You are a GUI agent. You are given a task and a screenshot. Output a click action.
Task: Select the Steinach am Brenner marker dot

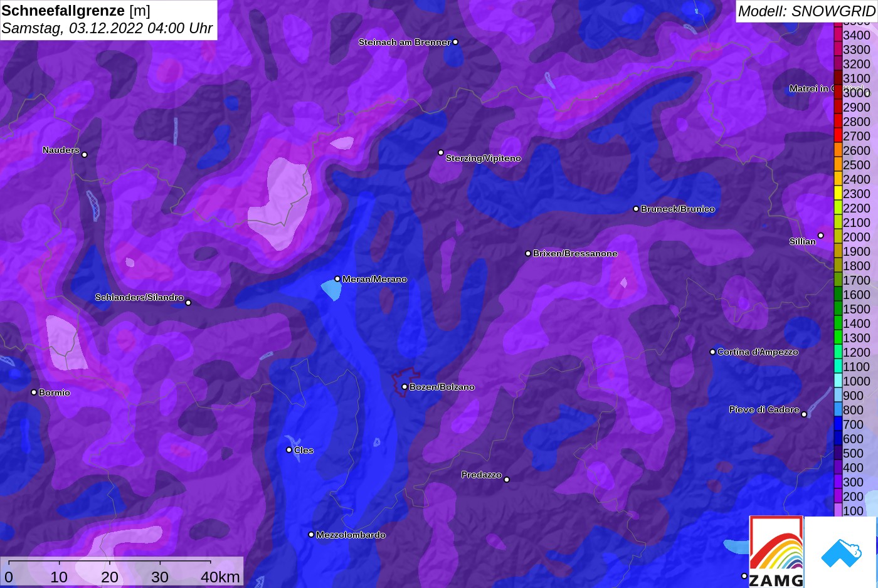[455, 42]
